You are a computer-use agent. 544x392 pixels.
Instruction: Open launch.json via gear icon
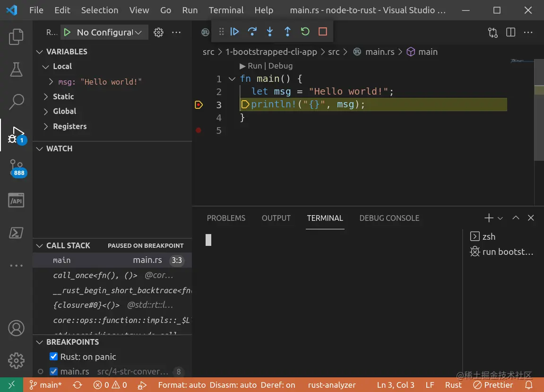[158, 32]
